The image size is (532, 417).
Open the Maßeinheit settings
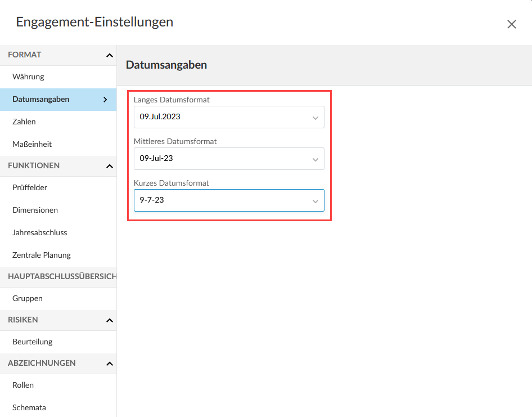click(x=58, y=144)
